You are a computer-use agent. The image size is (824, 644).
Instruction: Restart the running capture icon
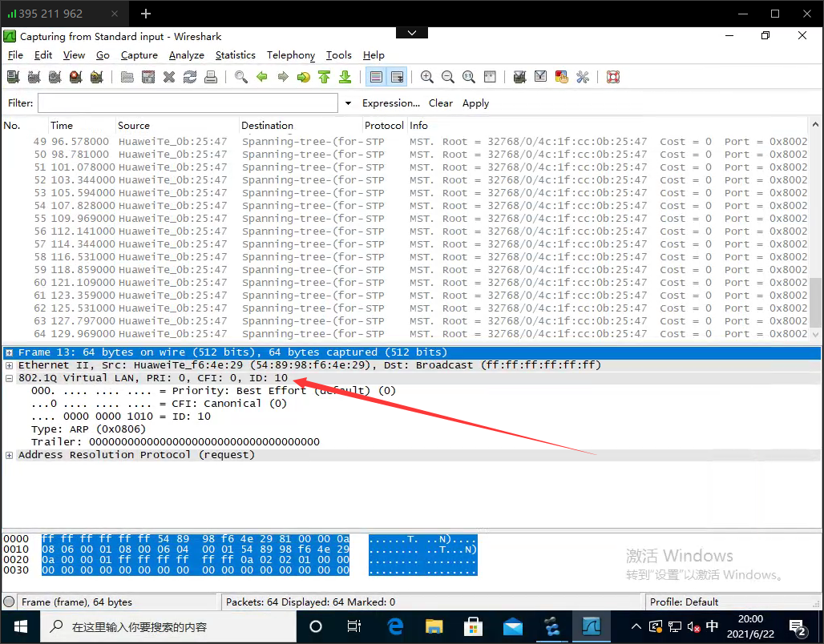[x=97, y=77]
